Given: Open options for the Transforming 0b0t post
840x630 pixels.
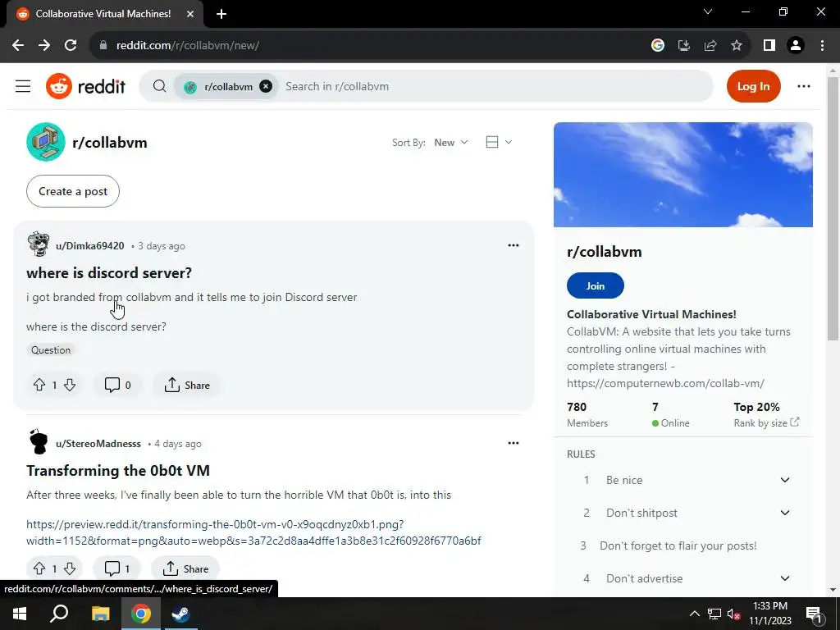Looking at the screenshot, I should (x=514, y=443).
